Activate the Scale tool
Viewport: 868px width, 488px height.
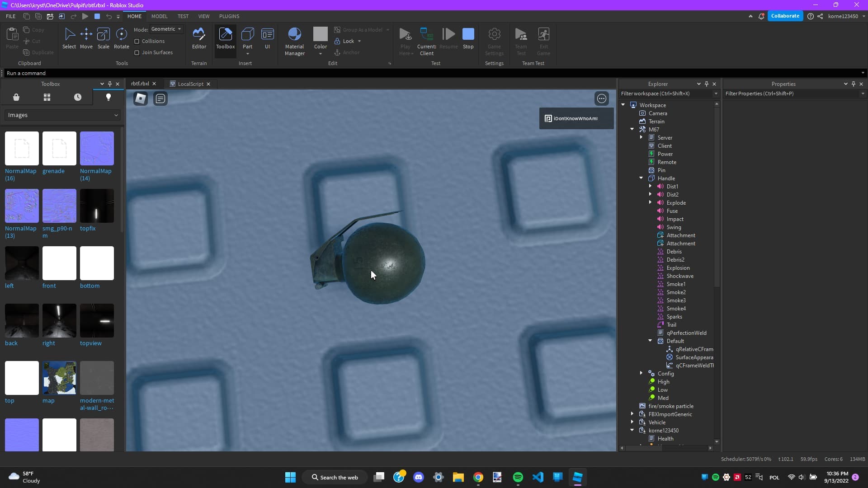103,38
